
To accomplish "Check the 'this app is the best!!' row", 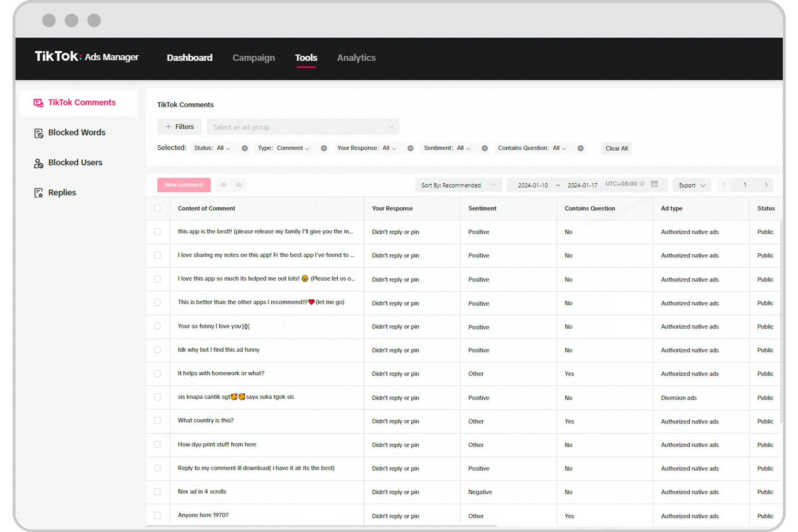I will 157,232.
